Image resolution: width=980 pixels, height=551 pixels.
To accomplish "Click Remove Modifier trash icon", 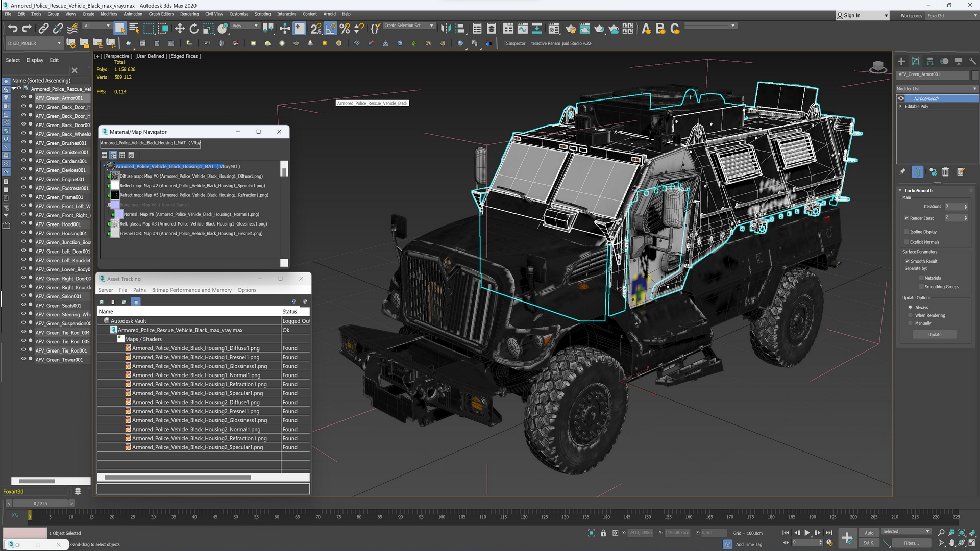I will (x=945, y=172).
